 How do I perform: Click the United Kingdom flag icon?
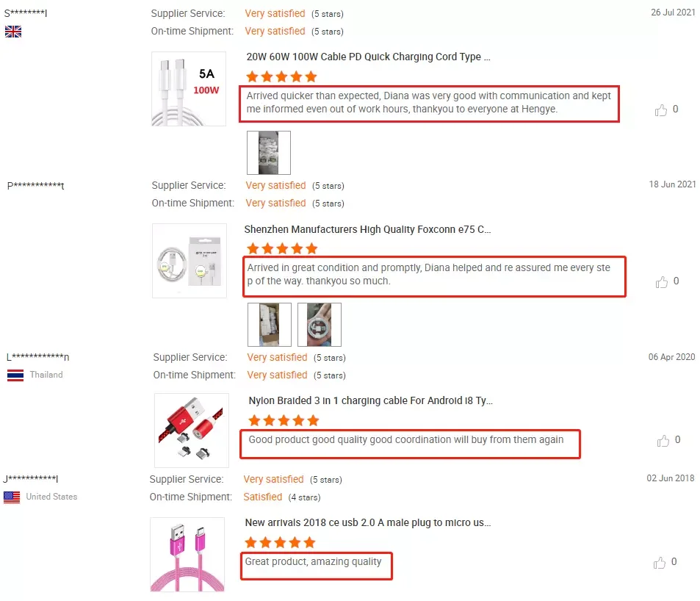(x=13, y=32)
